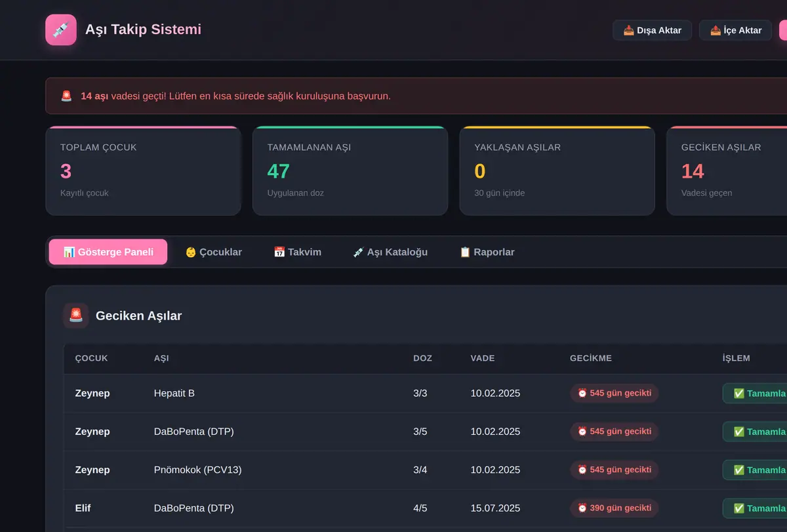This screenshot has width=787, height=532.
Task: Select the Geciken Aşılar stat card
Action: pos(727,171)
